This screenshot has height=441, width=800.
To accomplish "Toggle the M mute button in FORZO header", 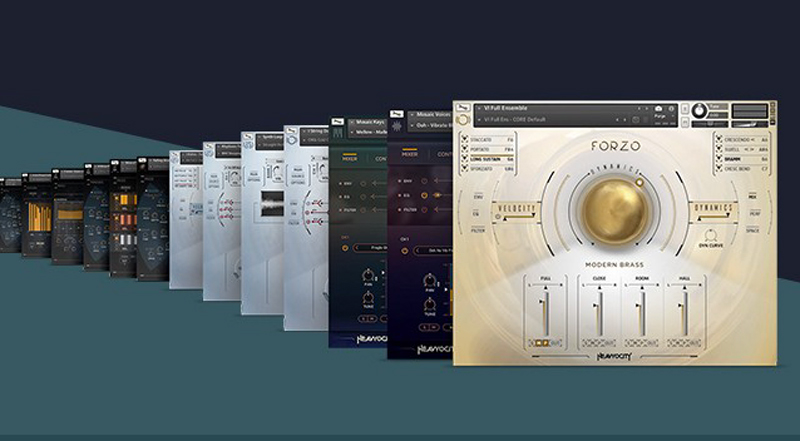I will pos(685,122).
